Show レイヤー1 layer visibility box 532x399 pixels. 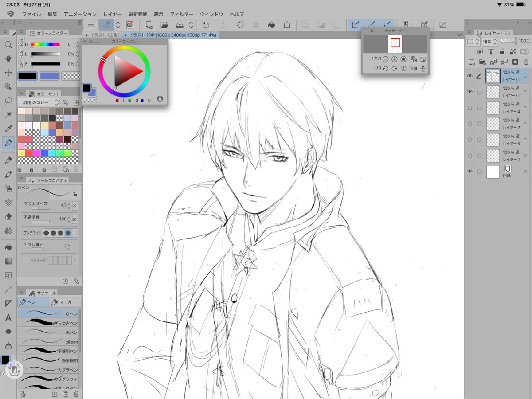(469, 156)
